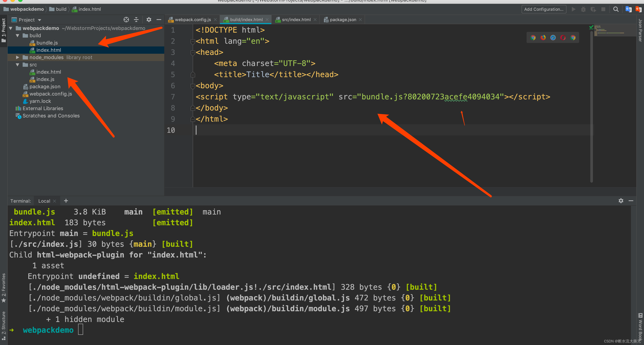Open in Chrome browser icon
Viewport: 644px width, 345px height.
(533, 37)
